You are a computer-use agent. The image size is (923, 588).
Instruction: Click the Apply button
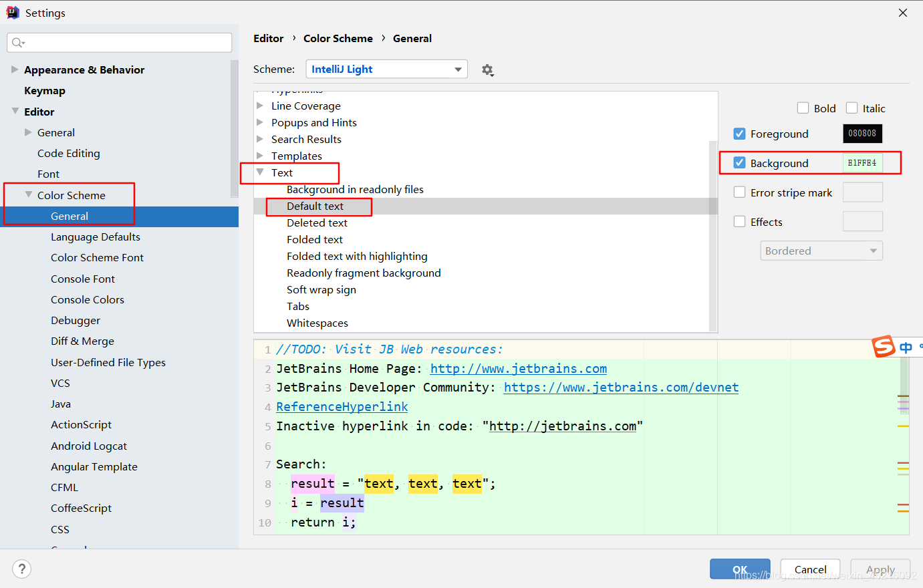pyautogui.click(x=880, y=569)
